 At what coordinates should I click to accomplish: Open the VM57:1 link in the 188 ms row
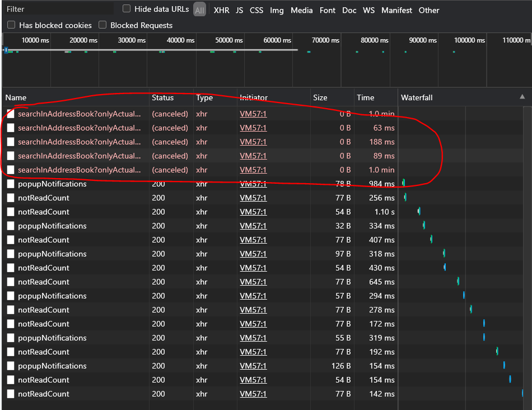click(x=253, y=142)
